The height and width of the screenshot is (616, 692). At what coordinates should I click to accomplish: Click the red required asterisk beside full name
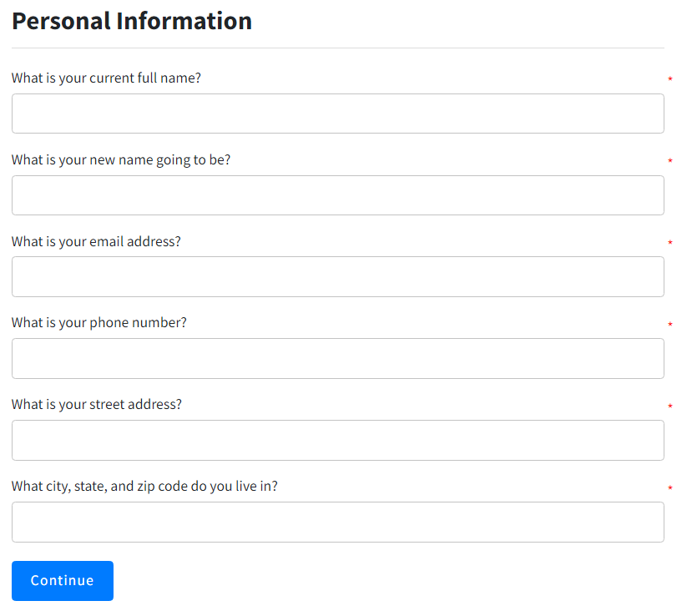coord(670,80)
